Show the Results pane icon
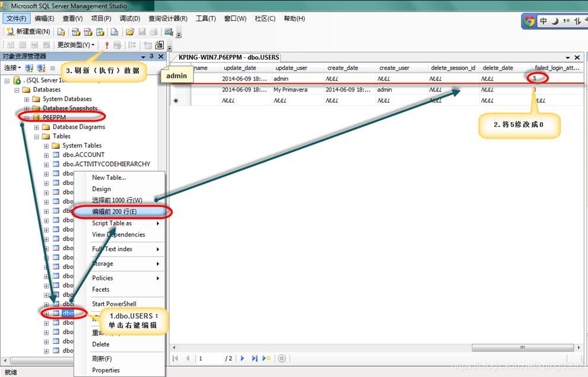This screenshot has width=588, height=377. pos(46,45)
